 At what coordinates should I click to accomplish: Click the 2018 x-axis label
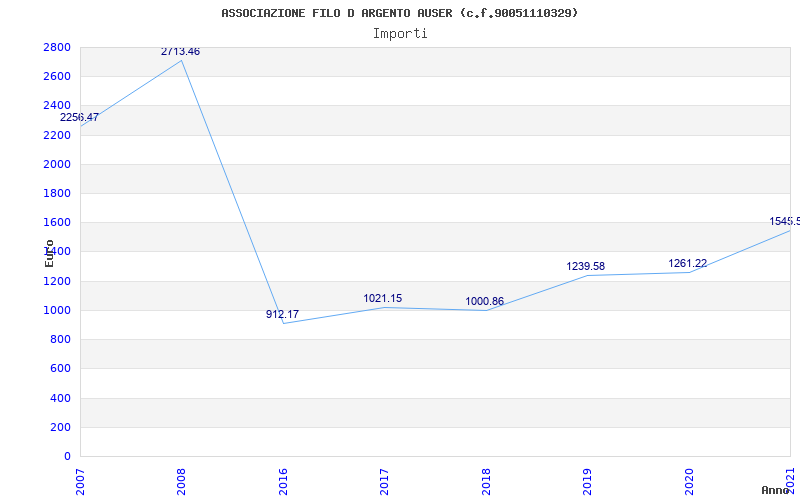[x=486, y=482]
